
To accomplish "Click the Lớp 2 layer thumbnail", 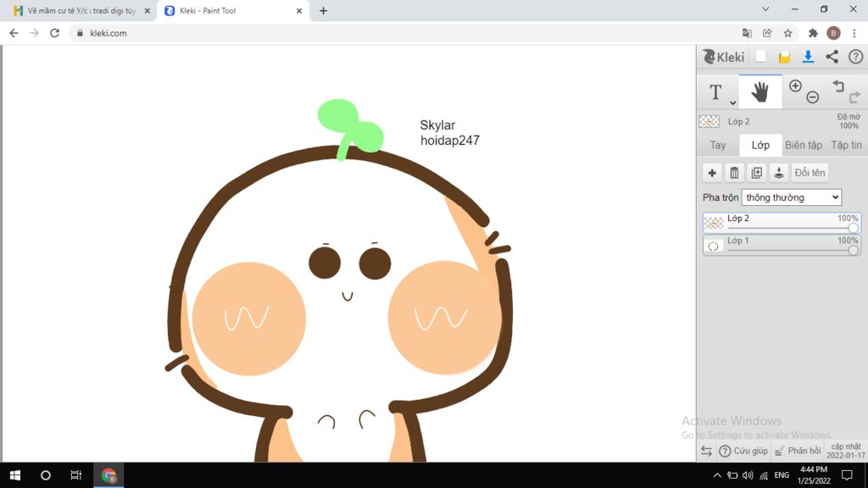I will 714,223.
